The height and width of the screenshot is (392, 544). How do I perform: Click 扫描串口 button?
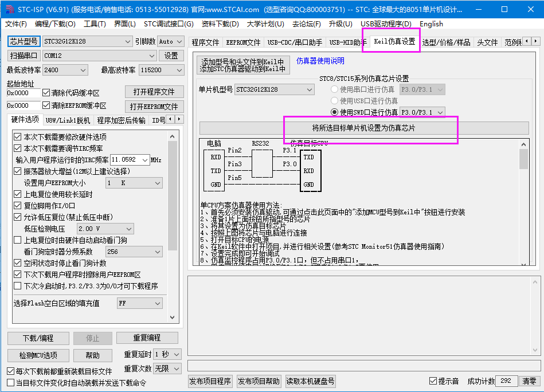click(x=24, y=56)
